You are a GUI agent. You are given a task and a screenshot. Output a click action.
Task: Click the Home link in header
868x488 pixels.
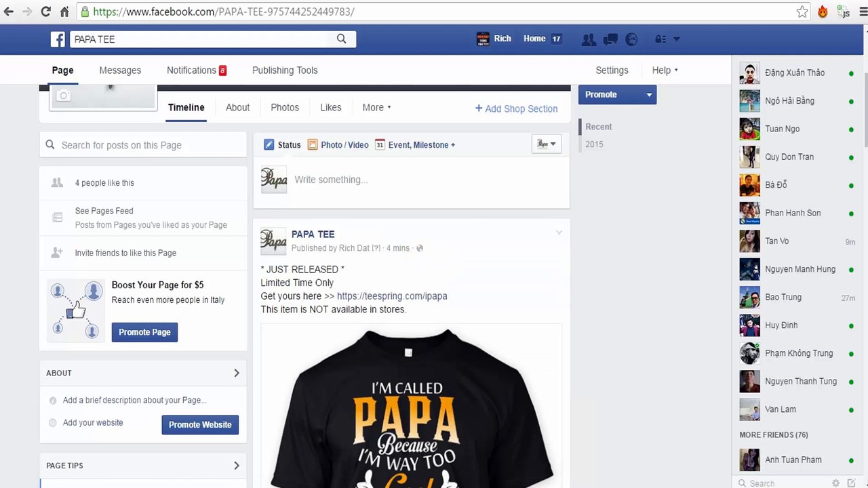click(534, 39)
